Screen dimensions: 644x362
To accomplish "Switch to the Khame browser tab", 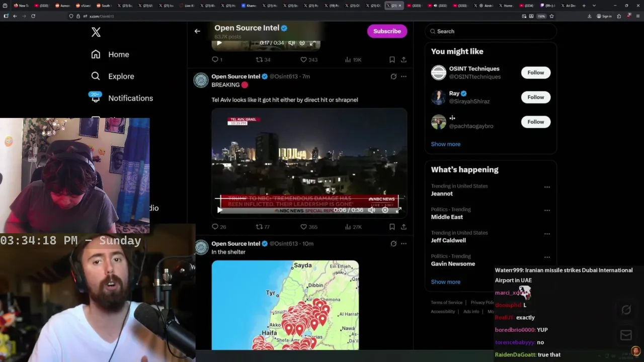I will (249, 6).
